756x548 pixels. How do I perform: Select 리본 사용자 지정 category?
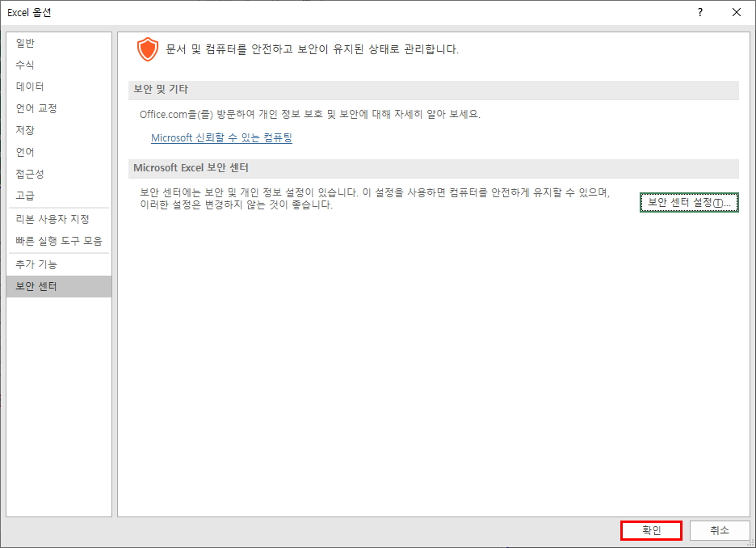(59, 219)
